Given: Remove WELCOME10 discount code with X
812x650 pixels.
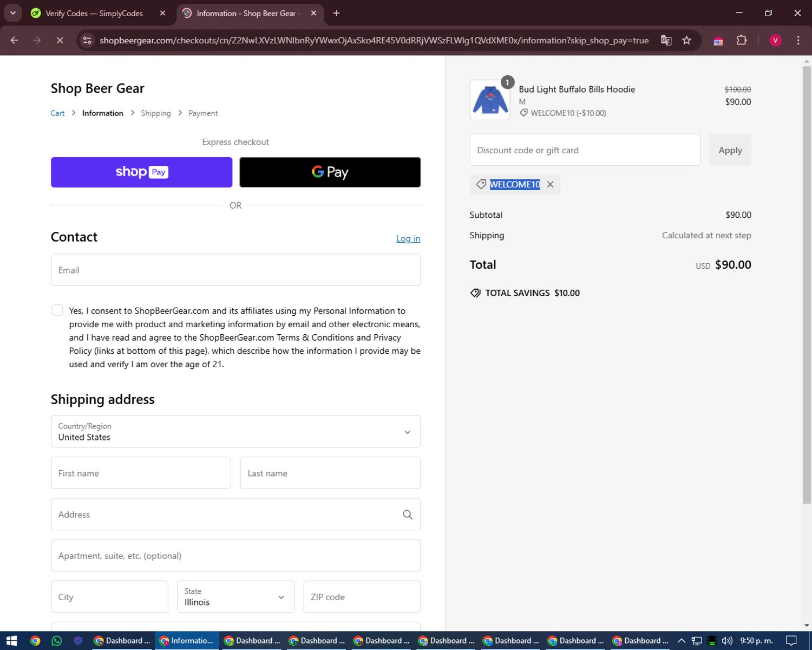Looking at the screenshot, I should [x=550, y=185].
